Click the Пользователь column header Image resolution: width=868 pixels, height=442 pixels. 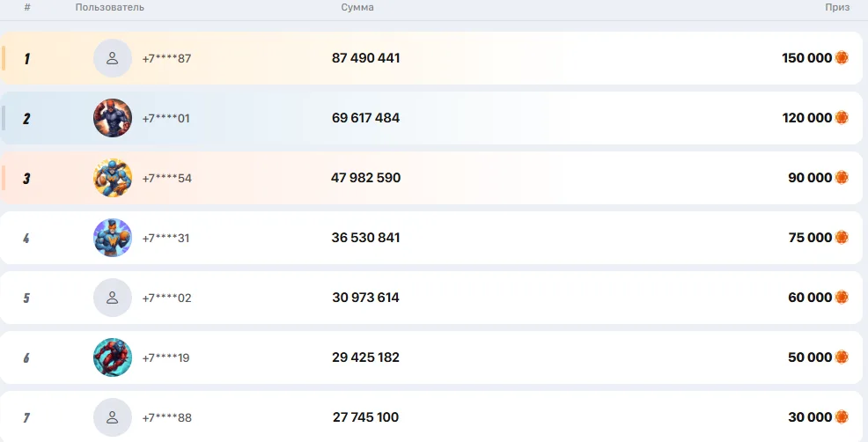pyautogui.click(x=110, y=7)
